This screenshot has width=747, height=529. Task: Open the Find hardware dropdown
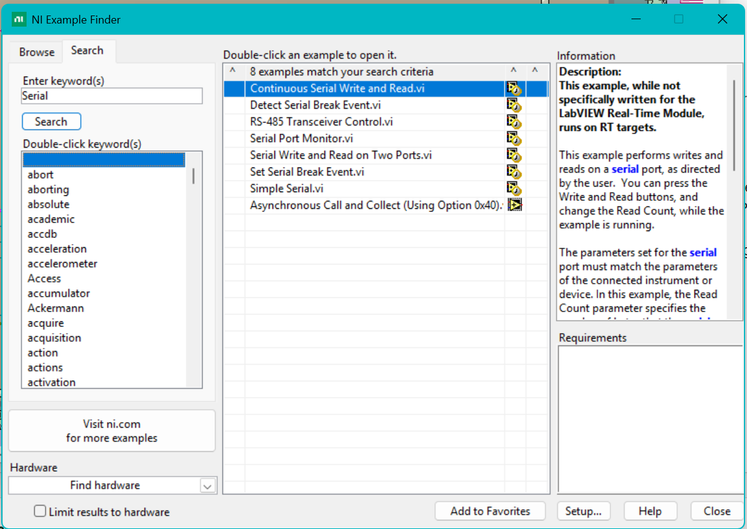113,485
